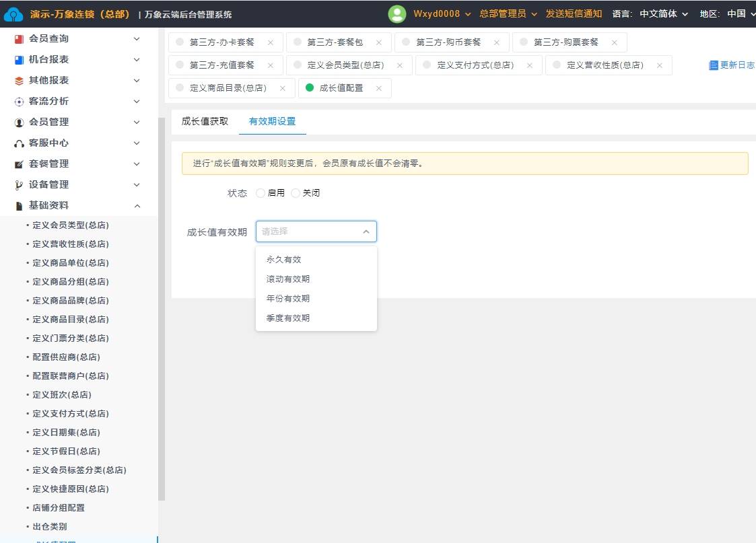Choose 永久有效 from the dropdown list

283,259
